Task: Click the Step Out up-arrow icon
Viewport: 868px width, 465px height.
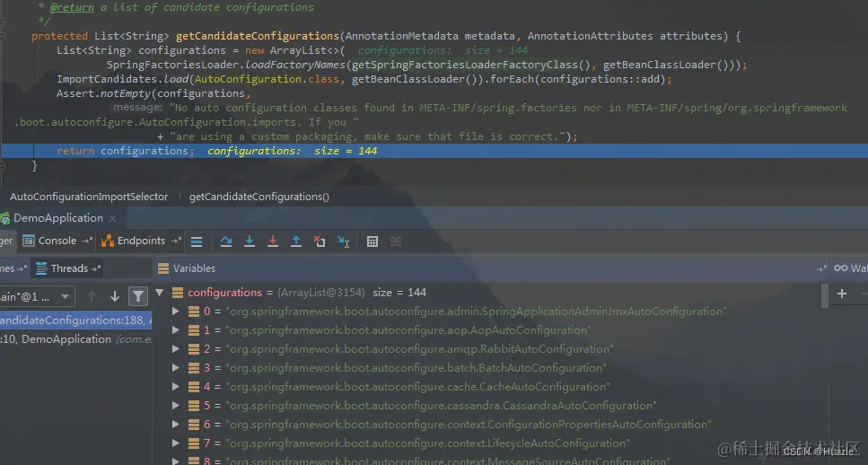Action: pos(296,241)
